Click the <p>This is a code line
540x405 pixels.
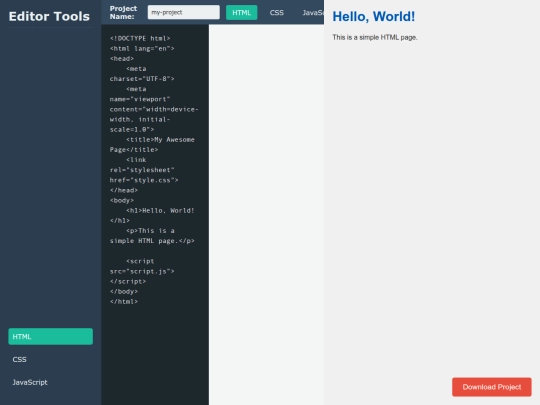coord(150,231)
